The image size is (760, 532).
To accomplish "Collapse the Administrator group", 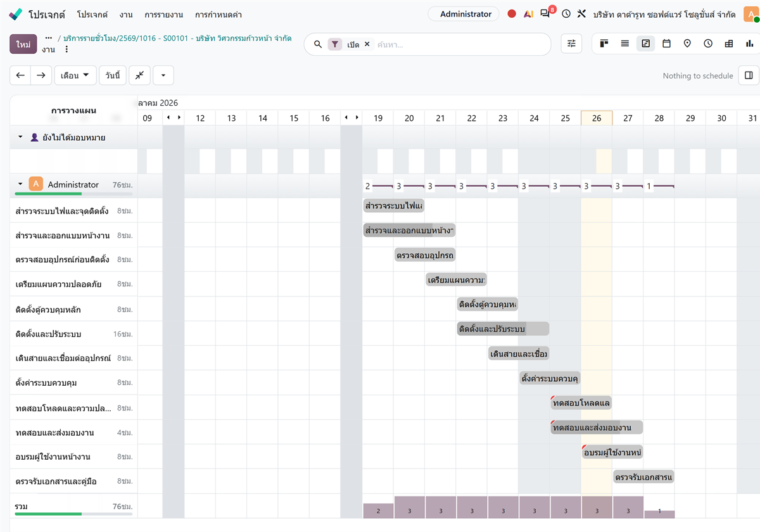I will 20,184.
